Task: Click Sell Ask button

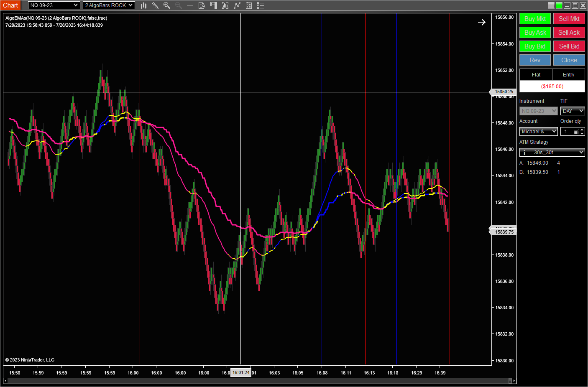Action: point(569,33)
